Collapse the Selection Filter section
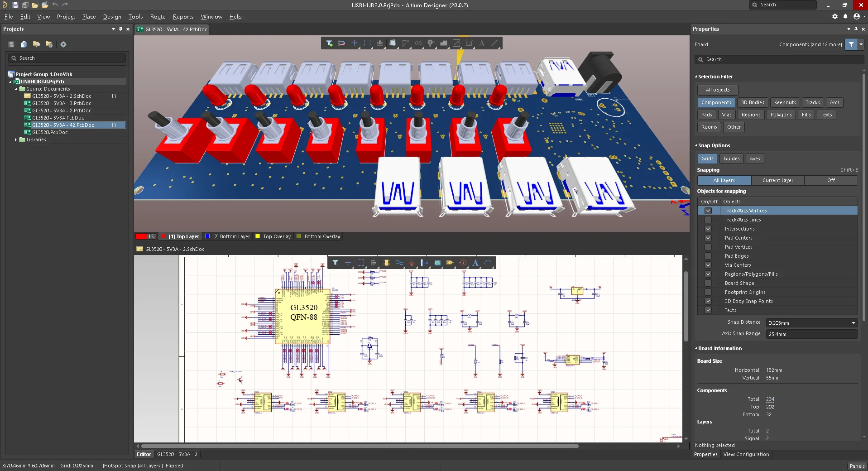 [696, 77]
